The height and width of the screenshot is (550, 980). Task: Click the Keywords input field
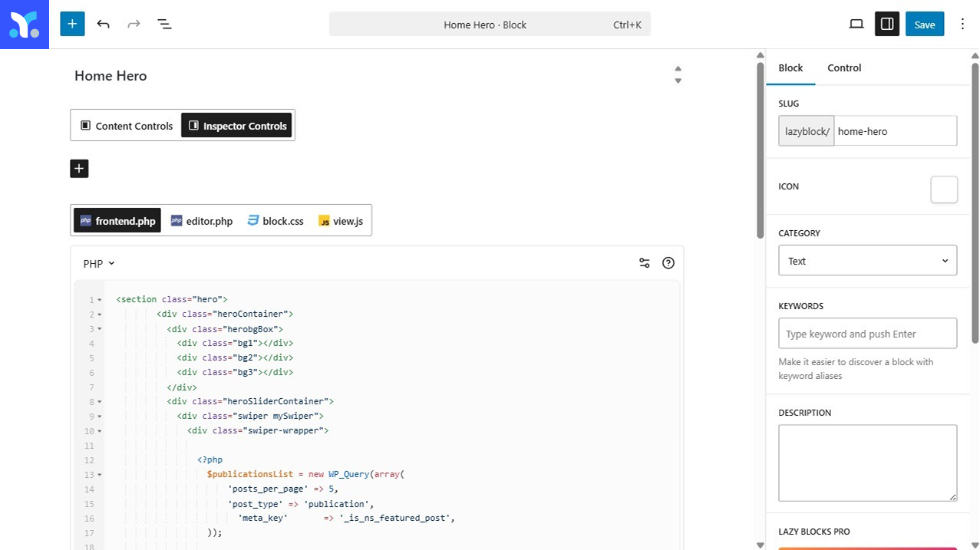(x=867, y=334)
